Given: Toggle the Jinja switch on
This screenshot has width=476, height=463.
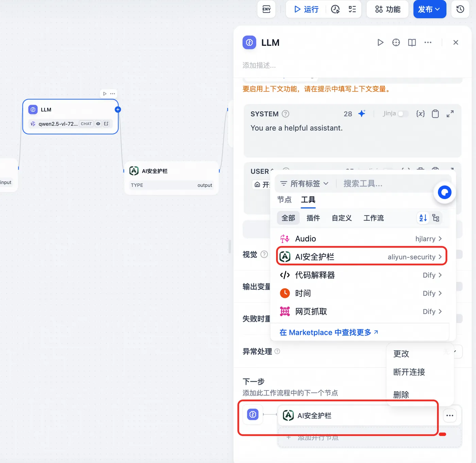Looking at the screenshot, I should pyautogui.click(x=403, y=114).
